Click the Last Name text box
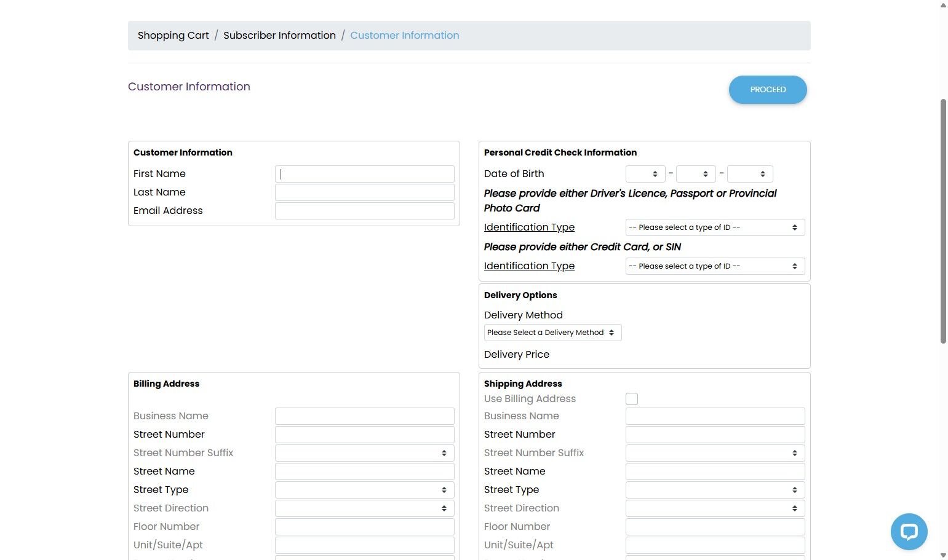The image size is (948, 560). [x=364, y=192]
